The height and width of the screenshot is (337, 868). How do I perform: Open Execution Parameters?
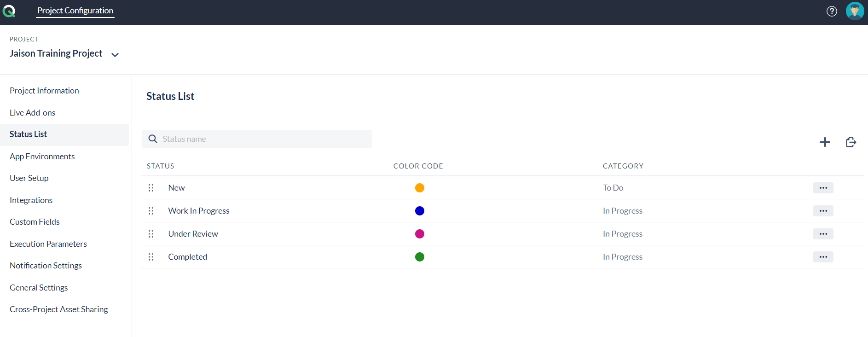[x=48, y=244]
